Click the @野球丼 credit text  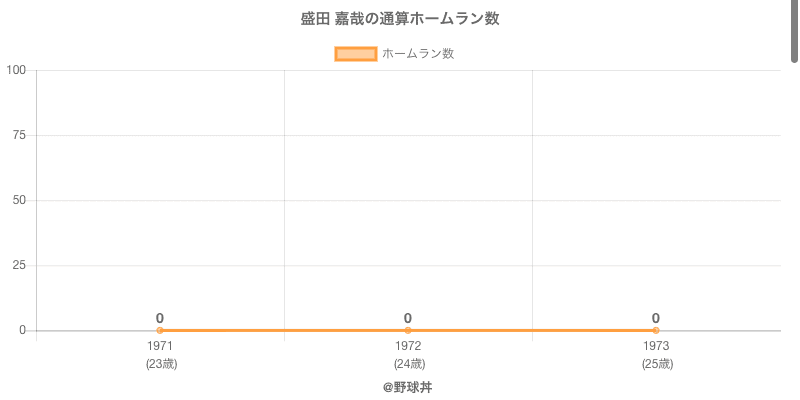pyautogui.click(x=407, y=387)
